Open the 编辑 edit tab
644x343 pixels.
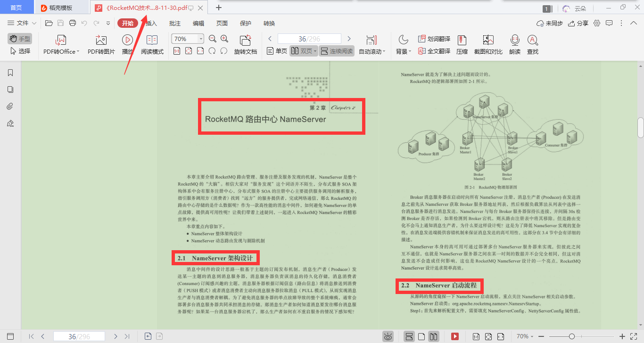click(x=198, y=23)
